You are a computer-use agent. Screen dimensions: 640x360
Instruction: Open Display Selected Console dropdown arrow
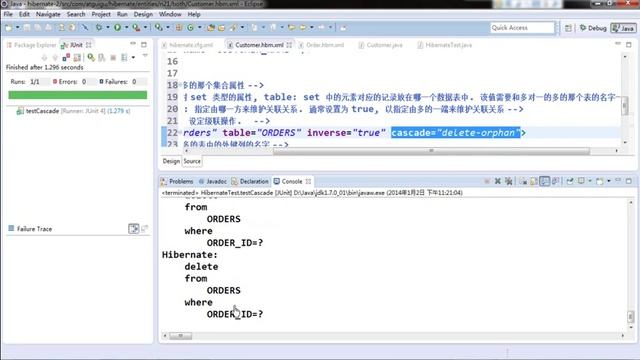pyautogui.click(x=590, y=181)
